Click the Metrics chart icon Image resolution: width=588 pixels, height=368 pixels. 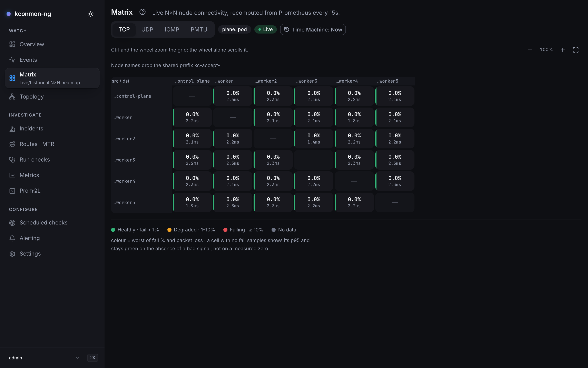12,175
